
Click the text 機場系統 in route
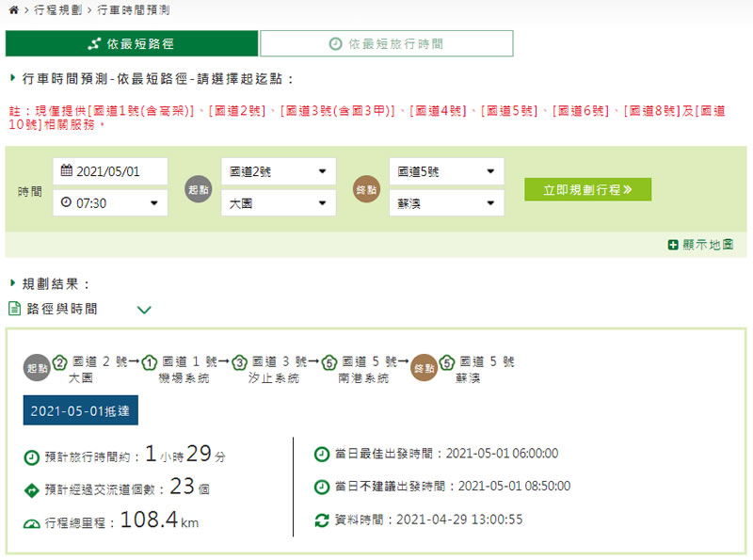[x=184, y=378]
